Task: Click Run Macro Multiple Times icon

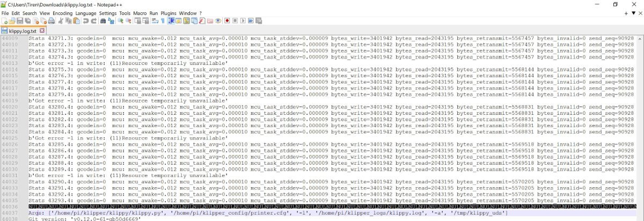Action: point(251,21)
